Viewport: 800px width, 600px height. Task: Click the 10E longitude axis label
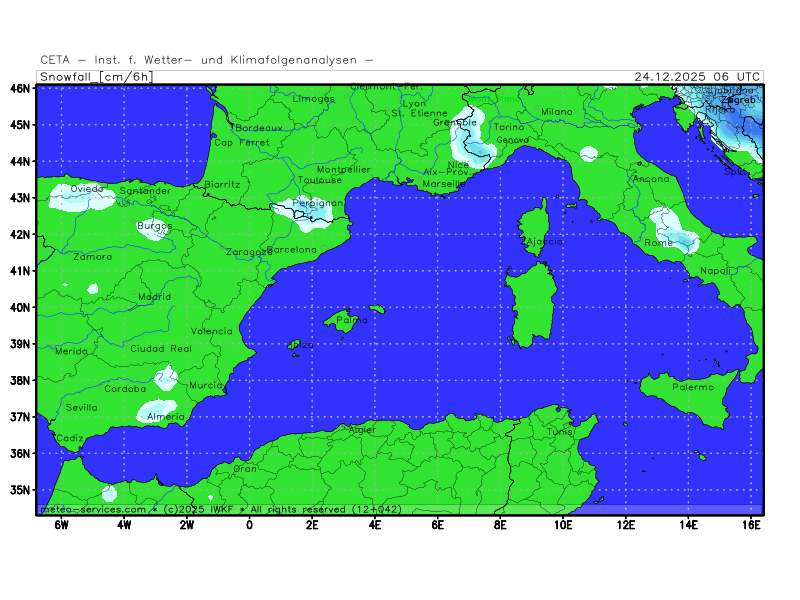click(562, 524)
